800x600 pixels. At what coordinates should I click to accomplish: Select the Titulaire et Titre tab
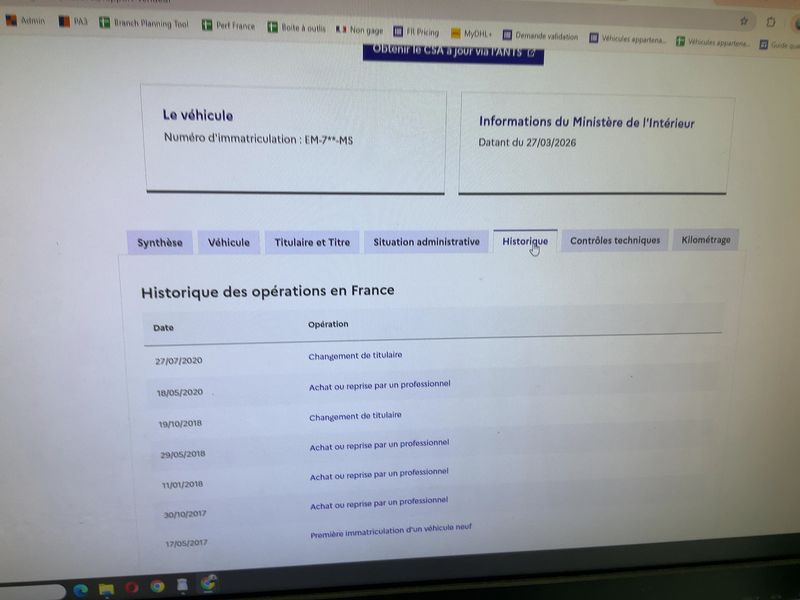312,242
